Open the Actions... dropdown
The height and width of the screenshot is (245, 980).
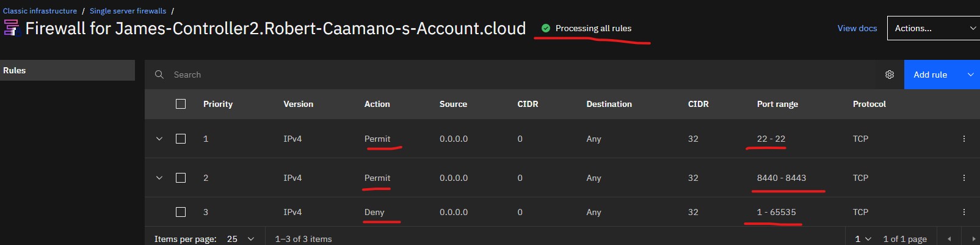coord(933,28)
